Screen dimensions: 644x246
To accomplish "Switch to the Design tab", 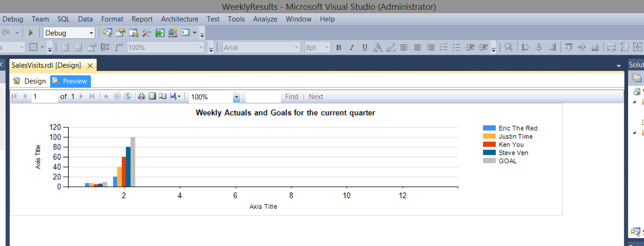I will (x=30, y=81).
